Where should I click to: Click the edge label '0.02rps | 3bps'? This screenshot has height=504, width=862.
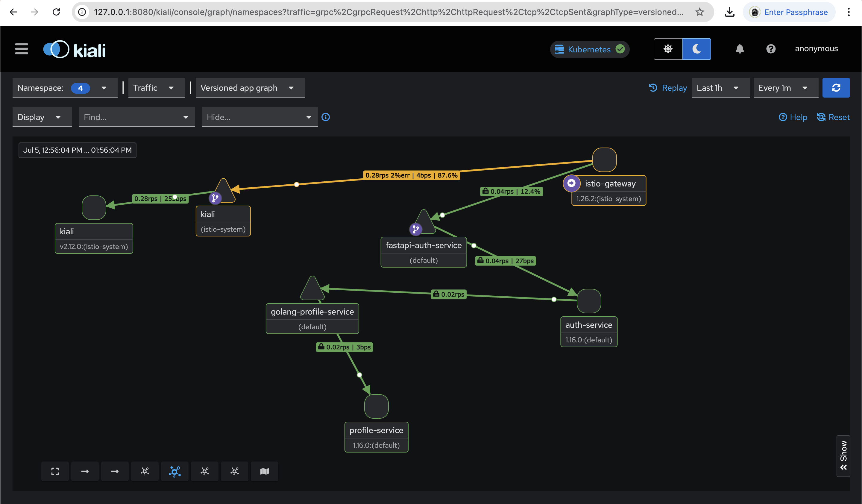[x=345, y=347]
